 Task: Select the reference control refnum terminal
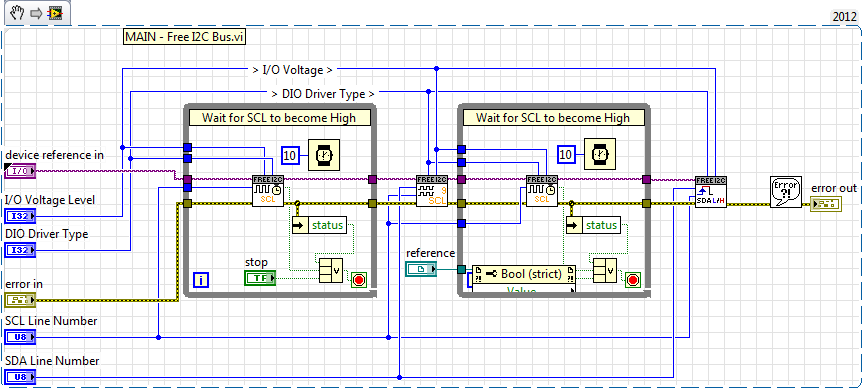pos(421,269)
